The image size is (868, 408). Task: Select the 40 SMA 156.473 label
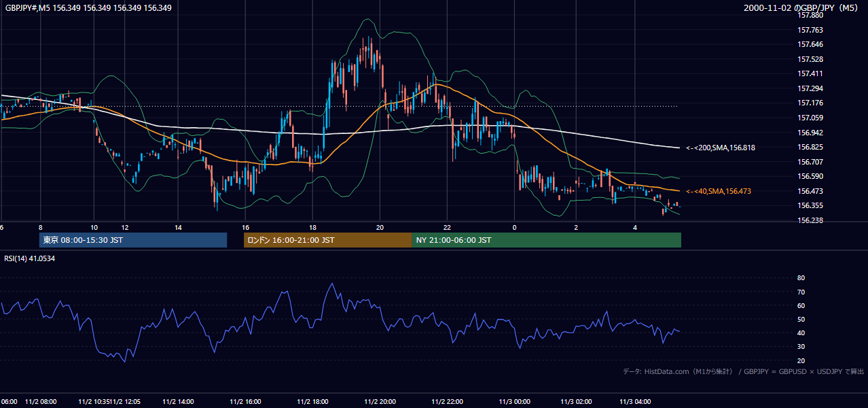pyautogui.click(x=719, y=192)
